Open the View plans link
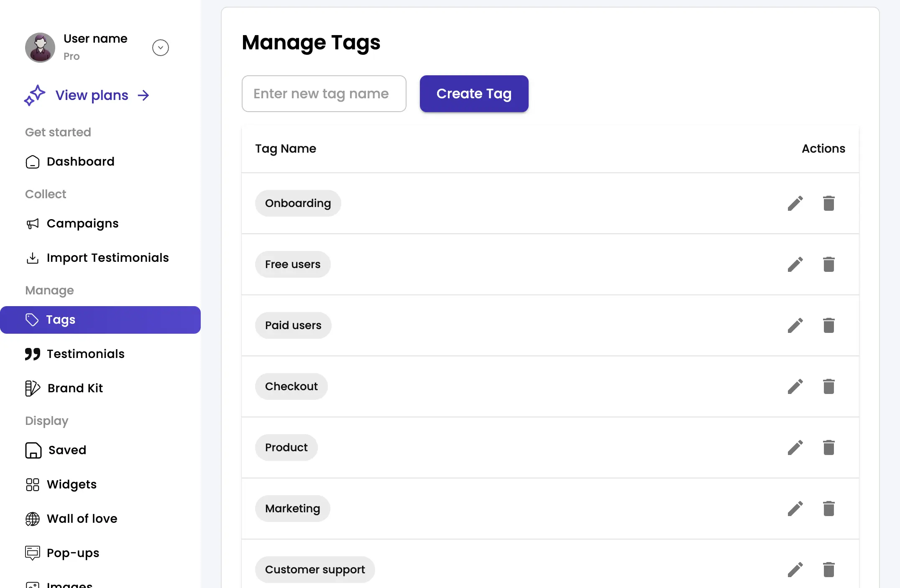The image size is (900, 588). point(91,95)
